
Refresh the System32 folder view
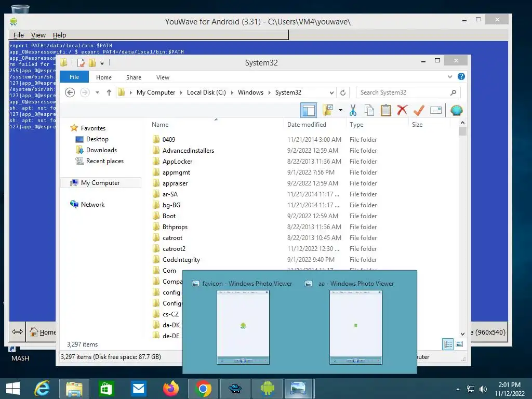point(343,92)
